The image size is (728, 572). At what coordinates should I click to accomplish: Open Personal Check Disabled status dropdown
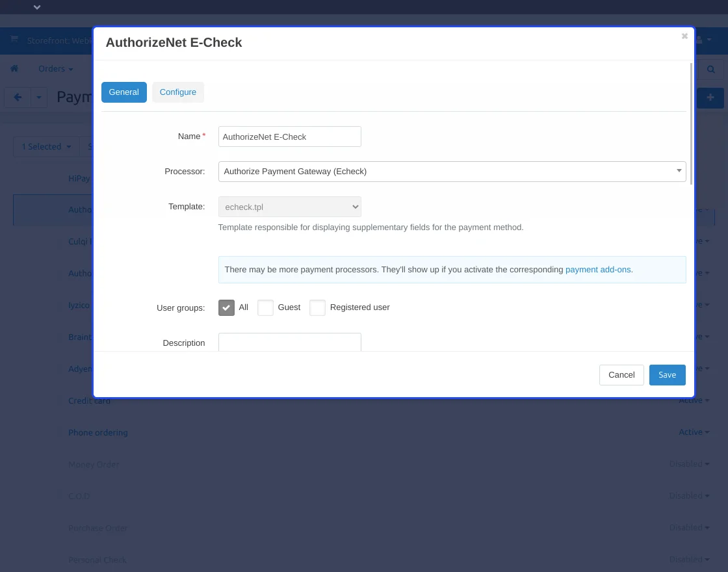pos(689,559)
